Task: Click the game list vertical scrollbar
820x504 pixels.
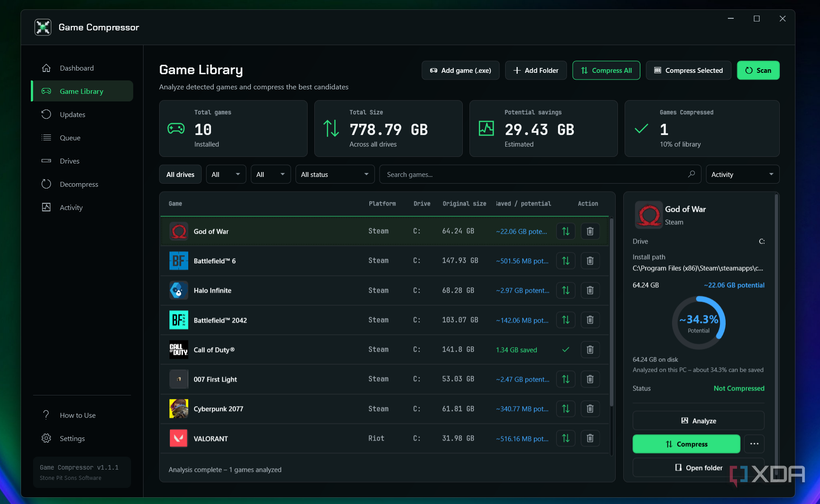Action: click(612, 313)
